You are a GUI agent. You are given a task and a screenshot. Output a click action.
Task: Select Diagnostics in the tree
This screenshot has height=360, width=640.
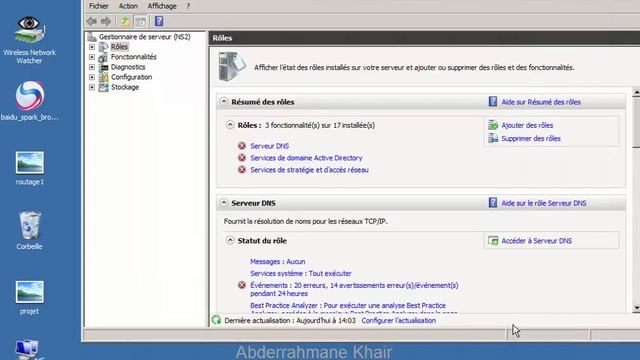click(x=128, y=67)
